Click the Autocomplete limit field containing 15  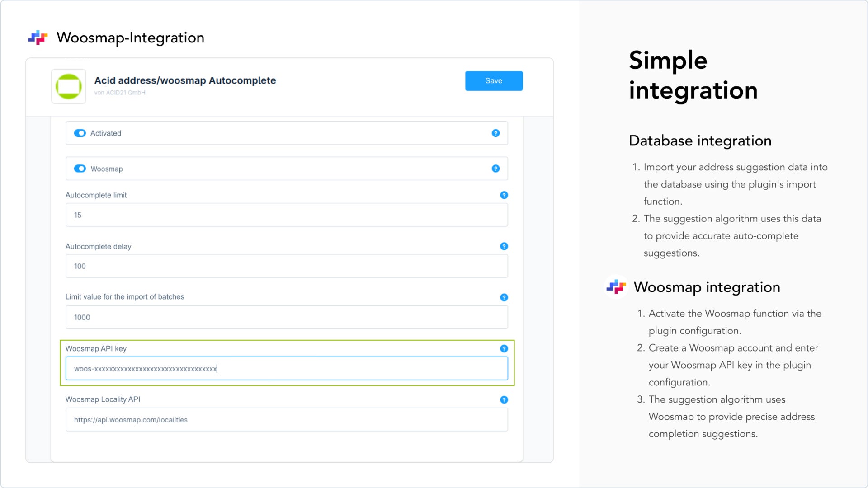pyautogui.click(x=287, y=215)
